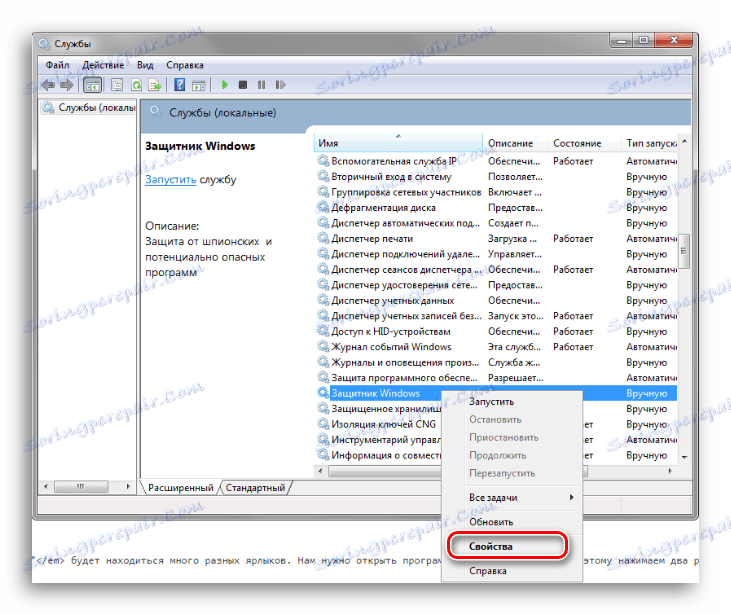
Task: Click the gear icon beside Вторичный вход в систему
Action: 323,176
